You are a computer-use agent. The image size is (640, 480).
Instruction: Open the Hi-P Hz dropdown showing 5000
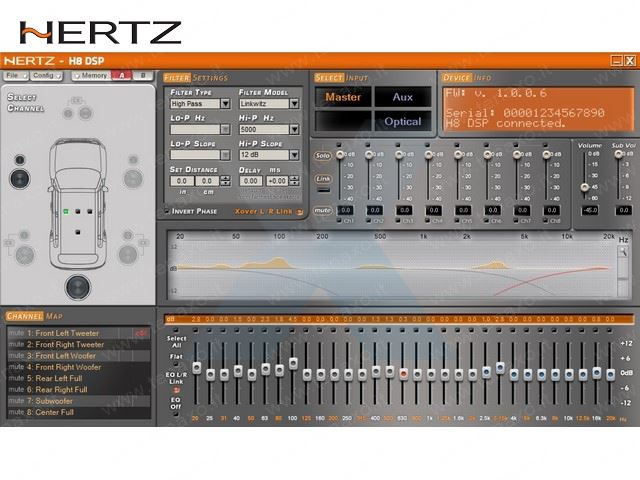pyautogui.click(x=269, y=129)
